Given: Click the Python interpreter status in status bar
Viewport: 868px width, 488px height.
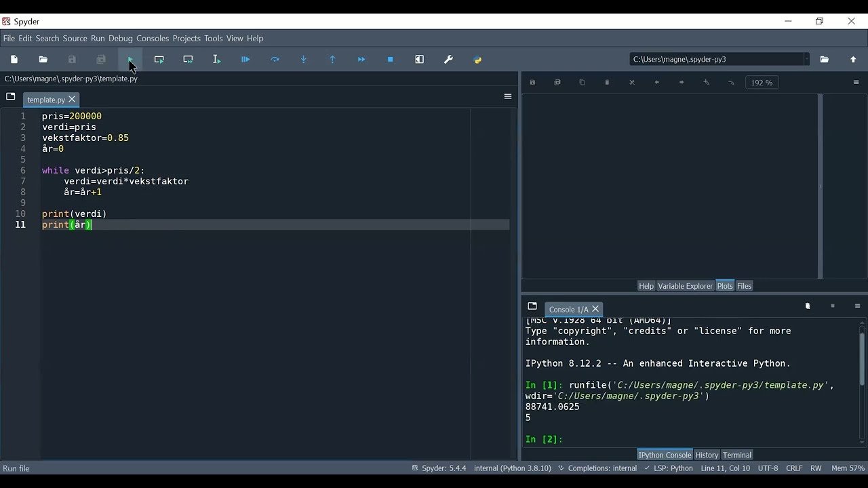Looking at the screenshot, I should (513, 468).
